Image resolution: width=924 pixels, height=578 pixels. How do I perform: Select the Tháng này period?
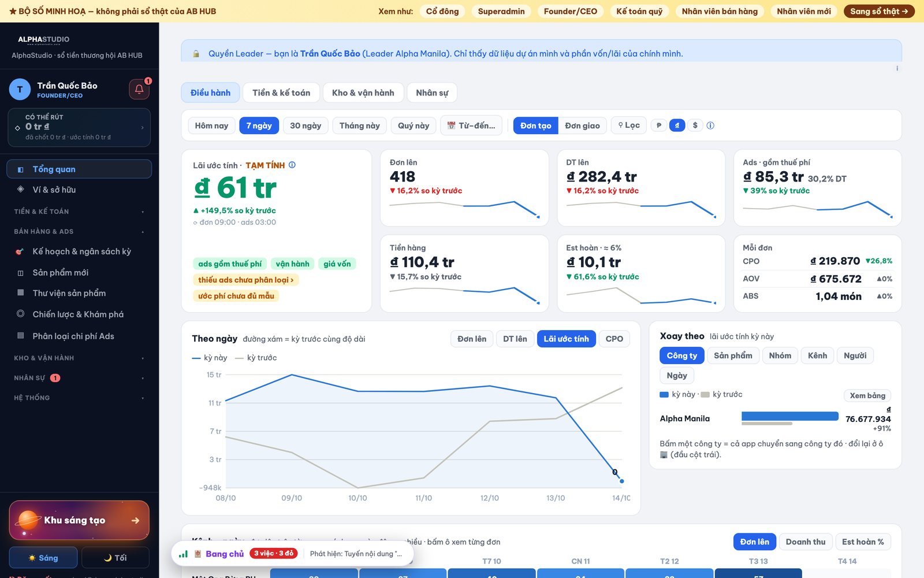(x=359, y=125)
